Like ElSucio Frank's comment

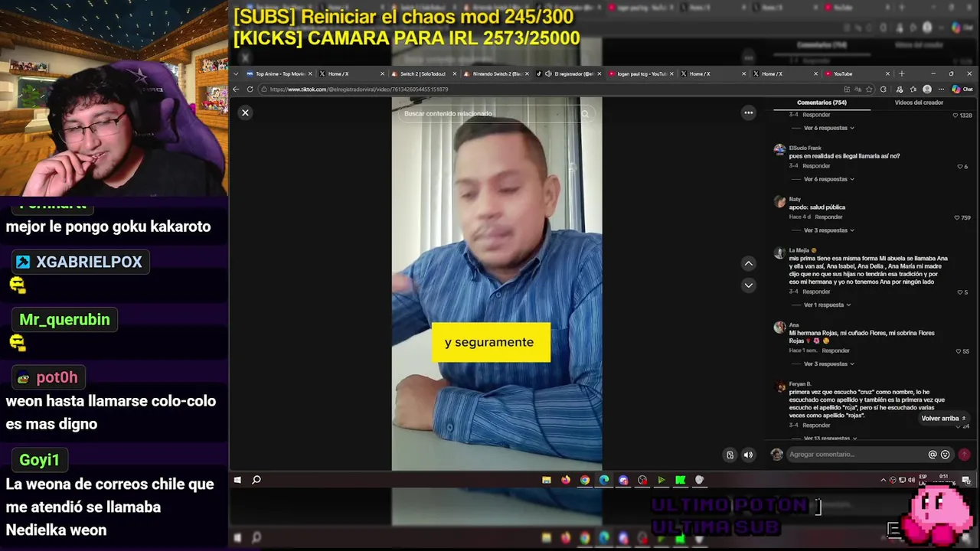coord(960,166)
